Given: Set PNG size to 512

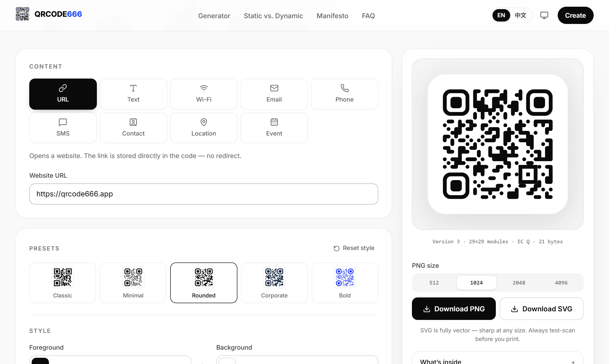Looking at the screenshot, I should (x=434, y=283).
